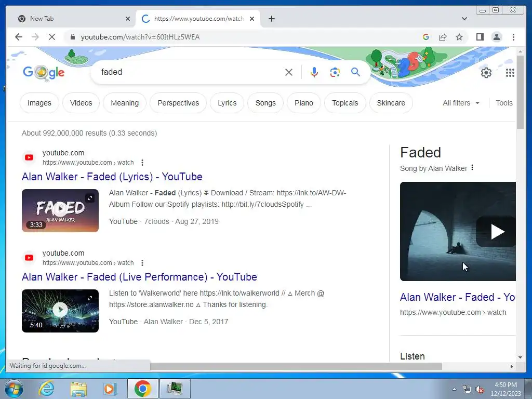Play the Faded knowledge panel video
Screen dimensions: 532x399
coord(497,232)
